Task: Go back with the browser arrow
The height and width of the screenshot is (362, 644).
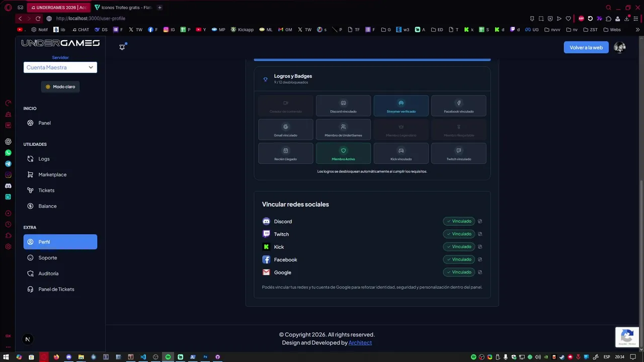Action: 20,19
